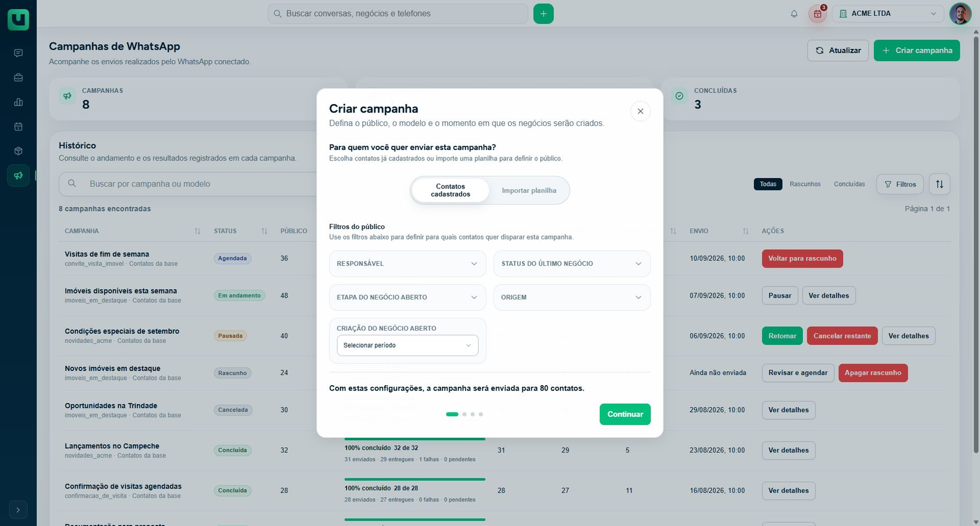Viewport: 980px width, 526px height.
Task: Click the app logo at top left
Action: (x=18, y=19)
